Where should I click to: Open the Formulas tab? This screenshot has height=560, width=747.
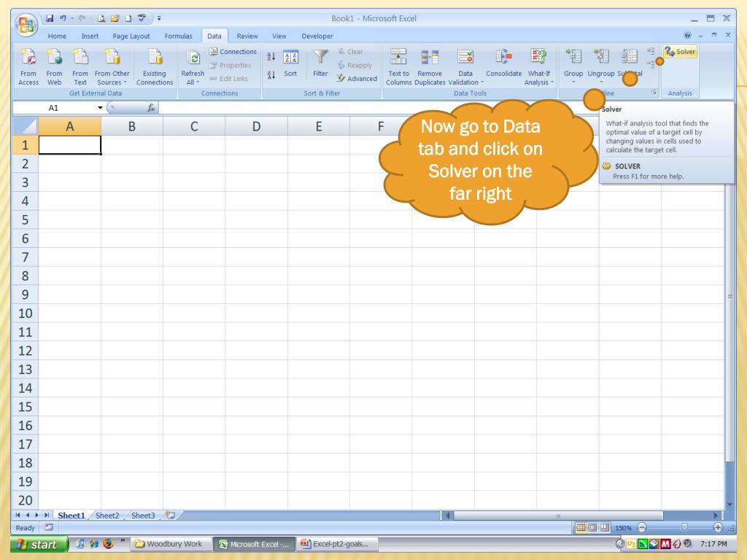tap(178, 36)
